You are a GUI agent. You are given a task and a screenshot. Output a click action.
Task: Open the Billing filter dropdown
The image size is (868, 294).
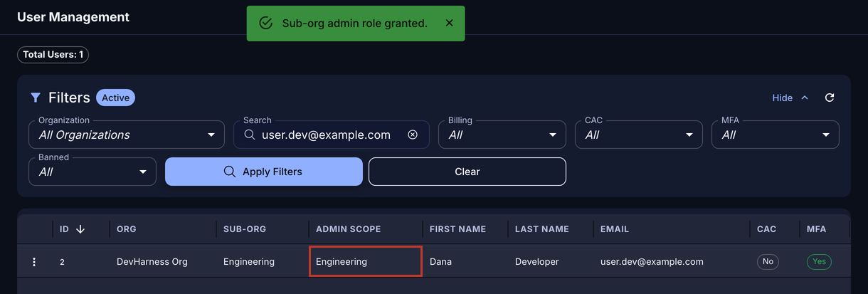(x=502, y=135)
